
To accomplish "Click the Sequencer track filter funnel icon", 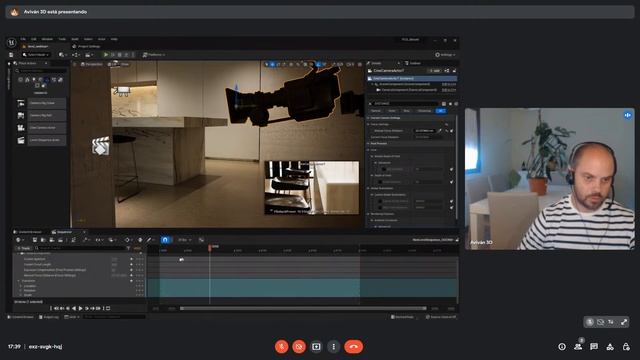I will point(128,248).
